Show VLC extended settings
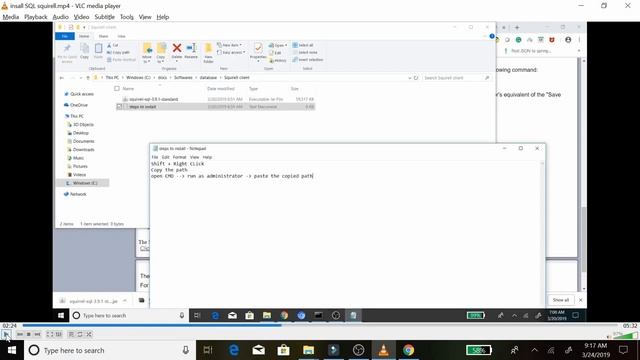Image resolution: width=640 pixels, height=360 pixels. pos(59,334)
